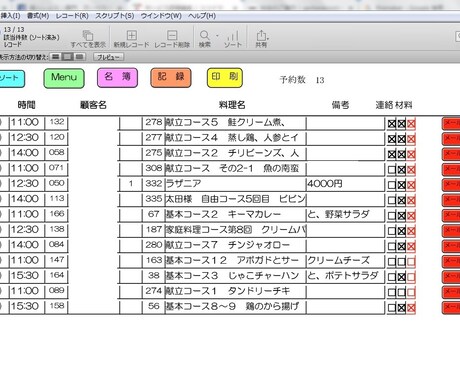460x380 pixels.
Task: Check the red checkbox in 献立コース1 タンドリーチキ row
Action: [x=411, y=293]
